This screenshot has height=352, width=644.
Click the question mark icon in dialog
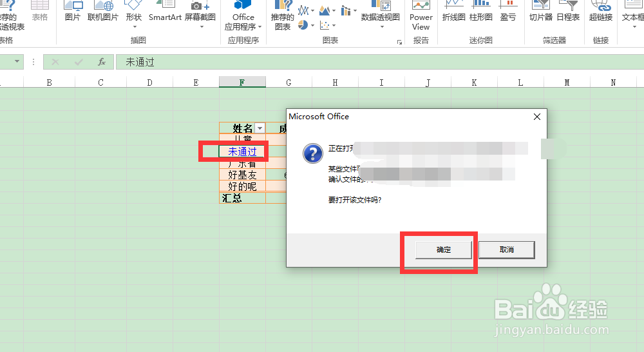pos(313,153)
